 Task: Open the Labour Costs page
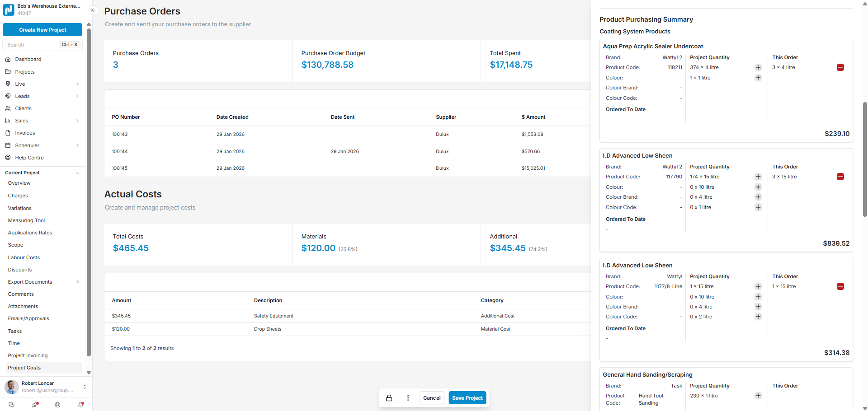24,257
